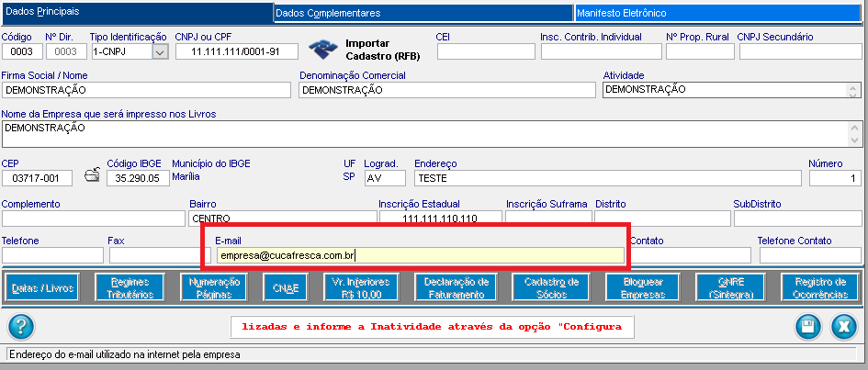This screenshot has height=370, width=868.
Task: Click the CEI input field
Action: point(486,51)
